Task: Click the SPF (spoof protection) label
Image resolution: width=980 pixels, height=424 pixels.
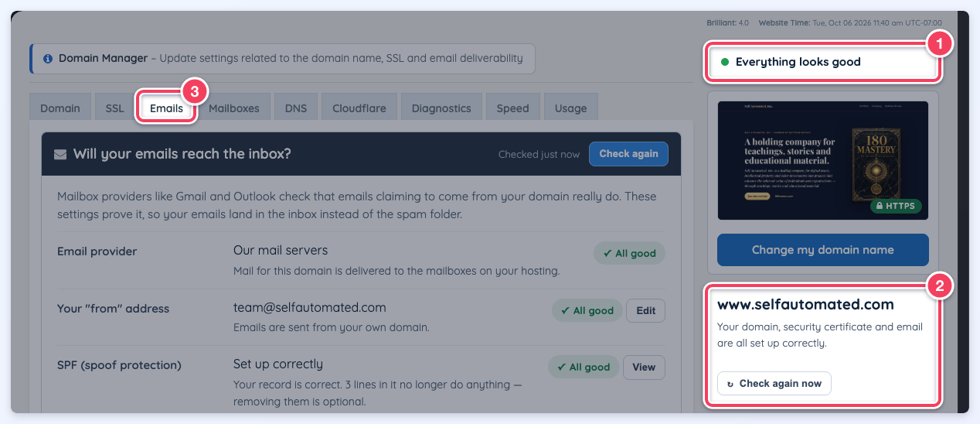Action: [x=119, y=365]
